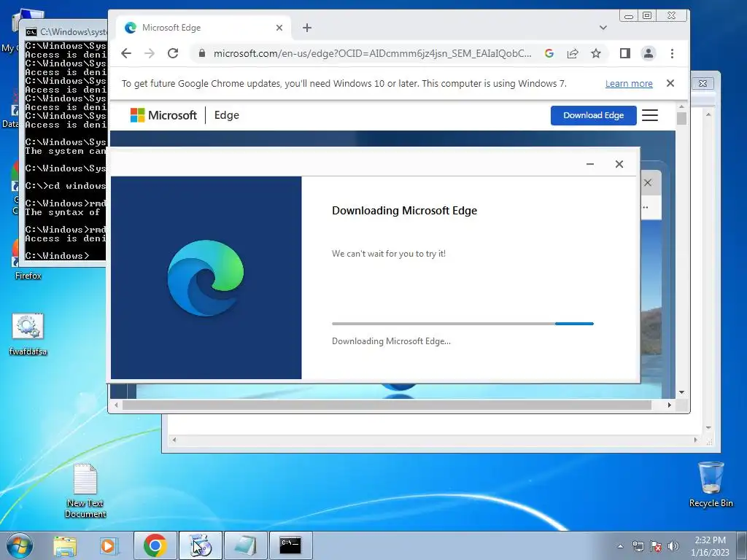Show hidden system tray icons
The image size is (747, 560).
(x=620, y=546)
